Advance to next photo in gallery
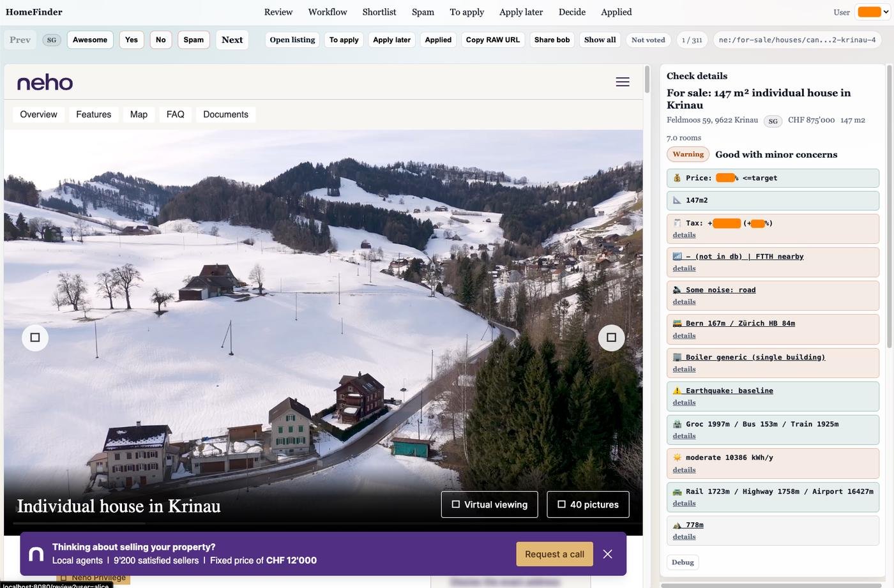 611,338
